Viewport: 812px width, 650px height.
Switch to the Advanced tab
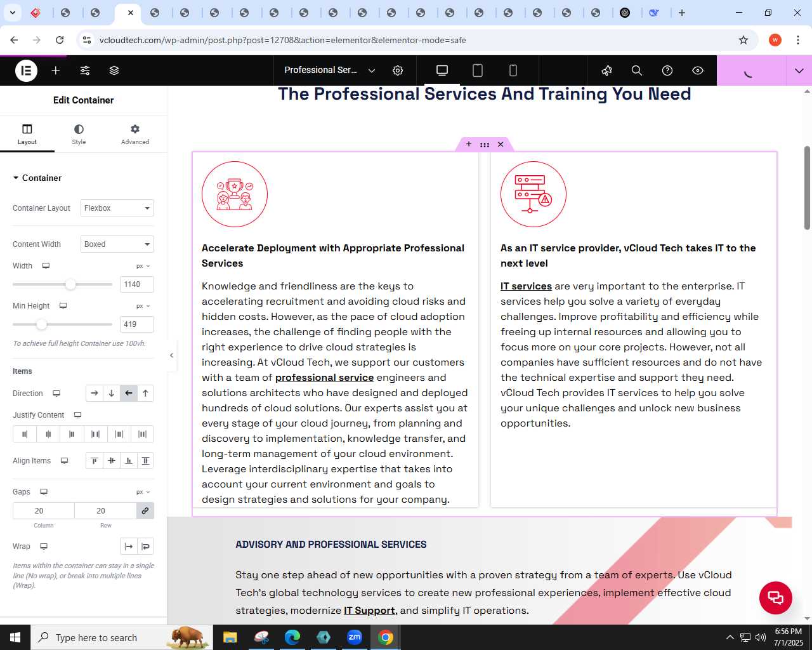point(135,134)
